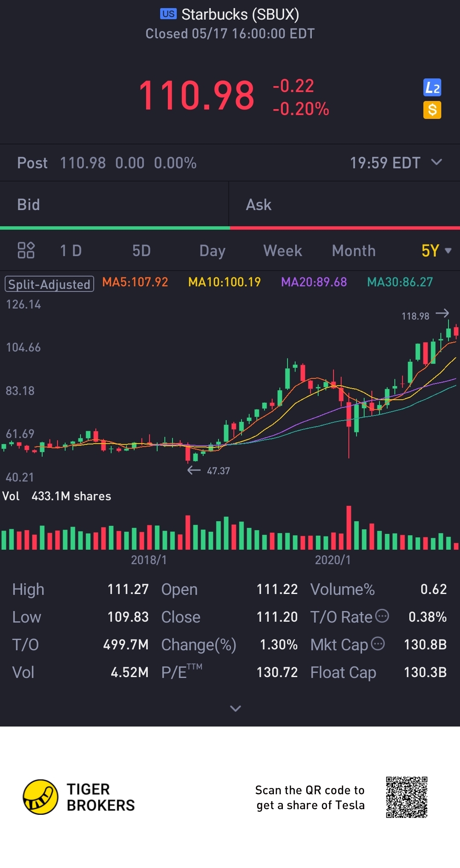460x868 pixels.
Task: Tap the Close value 111.20
Action: pyautogui.click(x=277, y=617)
